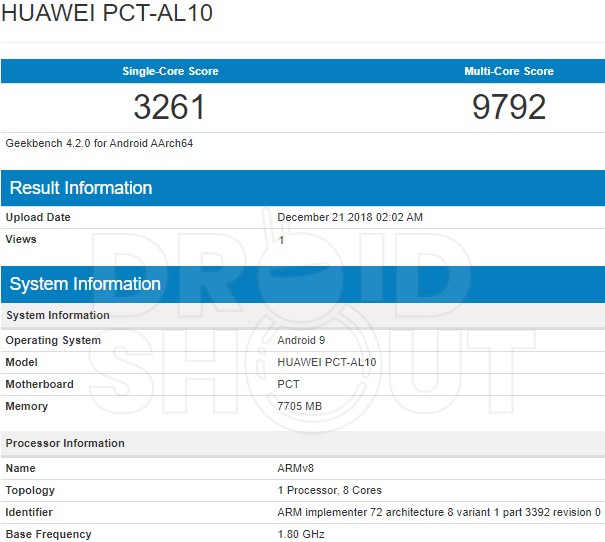Click the Model row label

click(21, 362)
